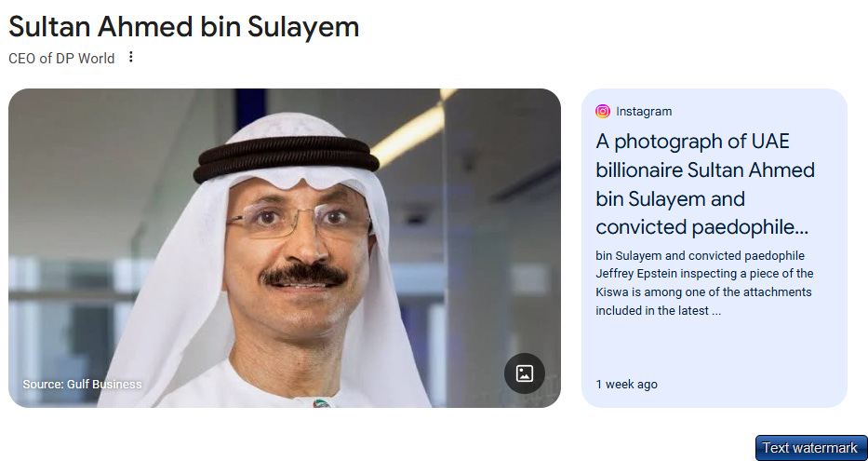Click the word 'Sulayem' in the main title
This screenshot has width=868, height=461.
(303, 27)
